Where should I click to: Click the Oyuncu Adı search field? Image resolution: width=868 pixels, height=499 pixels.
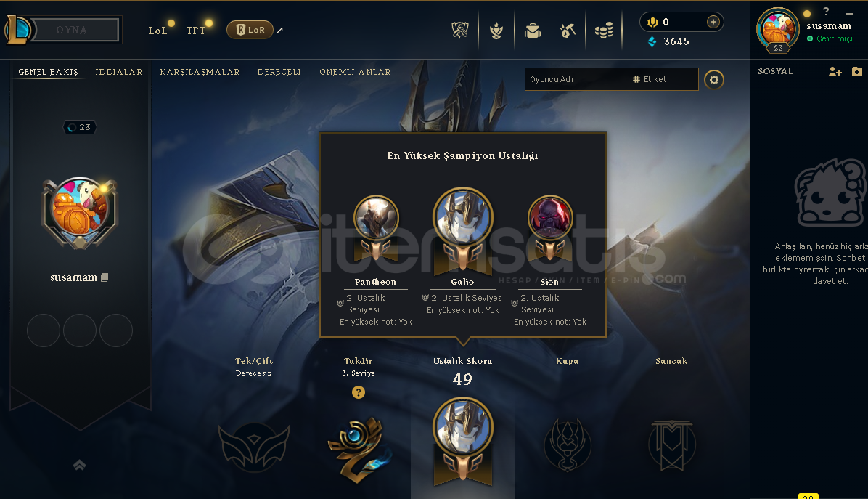(x=576, y=79)
